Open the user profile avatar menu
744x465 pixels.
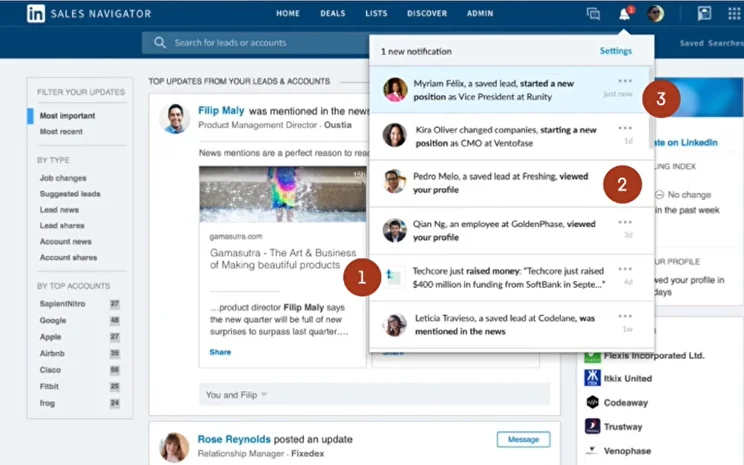tap(656, 14)
